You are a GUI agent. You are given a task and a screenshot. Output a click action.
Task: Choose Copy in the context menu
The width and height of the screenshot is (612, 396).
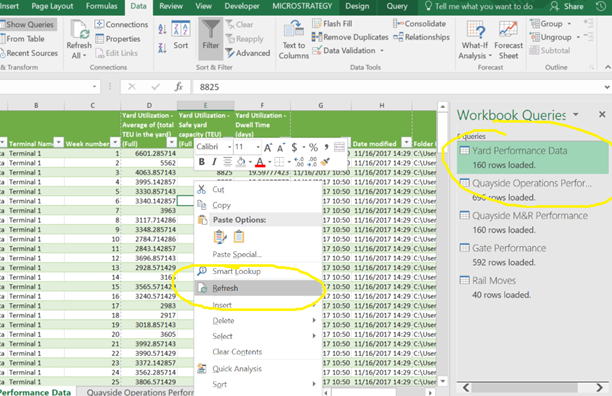click(258, 205)
